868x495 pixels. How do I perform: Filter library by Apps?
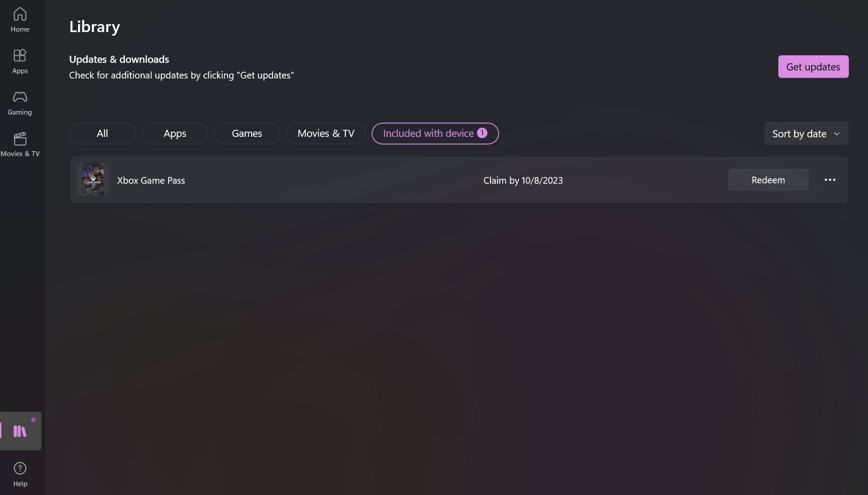point(175,133)
